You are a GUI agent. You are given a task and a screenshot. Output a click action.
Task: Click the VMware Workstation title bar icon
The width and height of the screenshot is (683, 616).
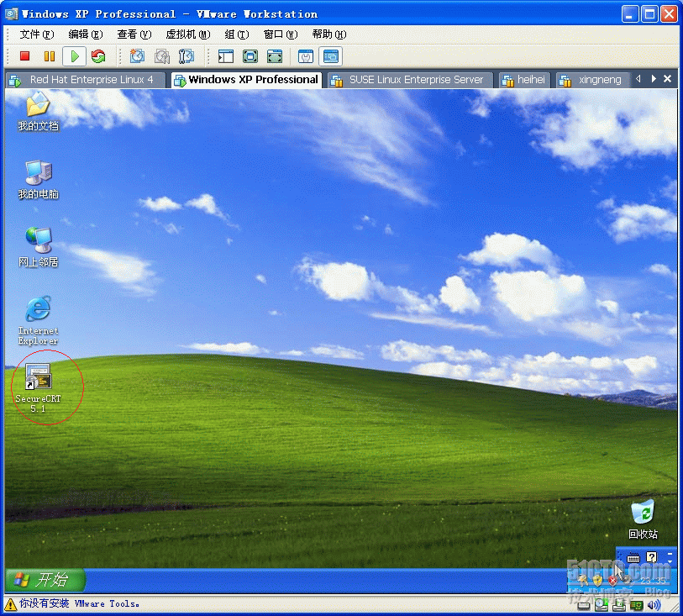(x=11, y=14)
